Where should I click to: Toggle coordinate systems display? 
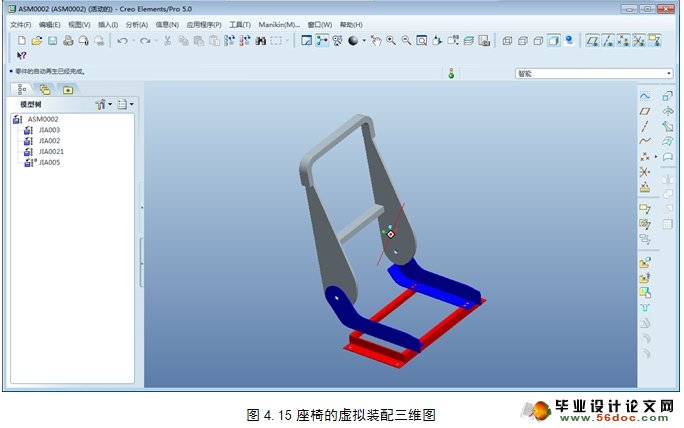639,41
